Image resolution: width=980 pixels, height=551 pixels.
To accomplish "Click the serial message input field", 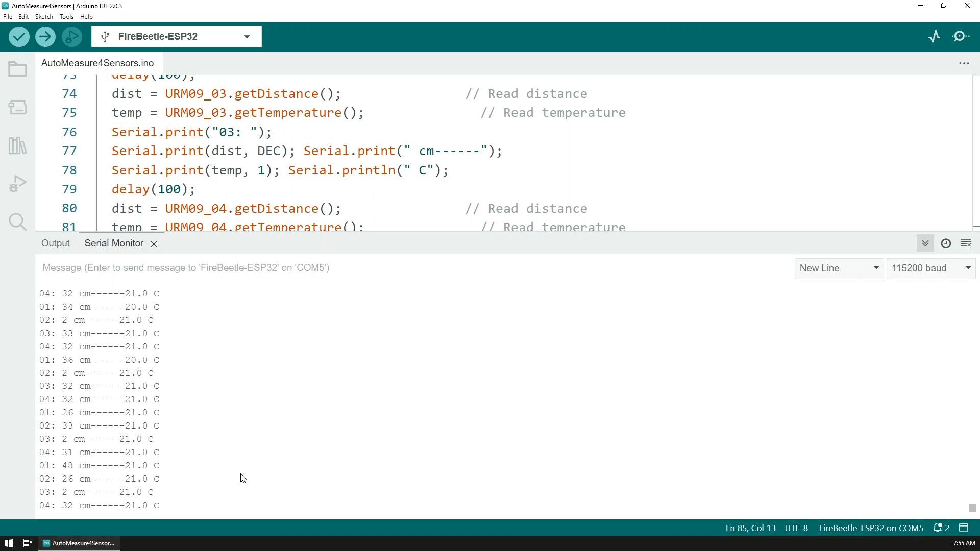I will click(x=413, y=268).
